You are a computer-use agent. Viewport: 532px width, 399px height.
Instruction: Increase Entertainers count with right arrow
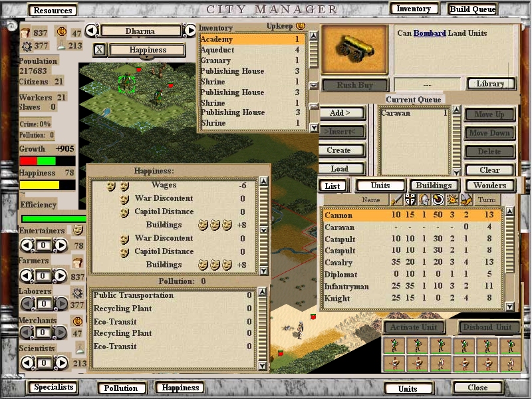61,245
